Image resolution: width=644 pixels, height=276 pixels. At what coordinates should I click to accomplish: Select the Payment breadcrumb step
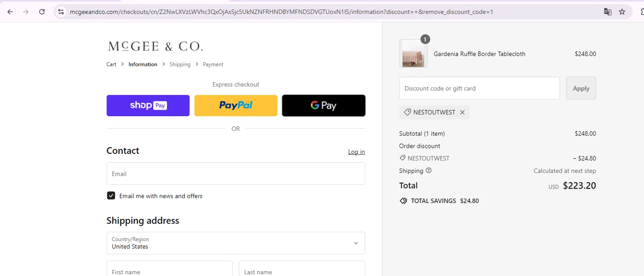pos(213,64)
